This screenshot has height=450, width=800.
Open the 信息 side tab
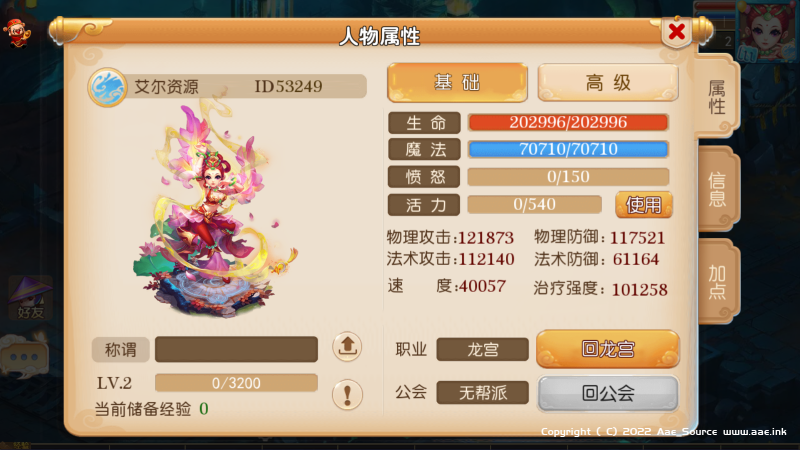click(716, 189)
